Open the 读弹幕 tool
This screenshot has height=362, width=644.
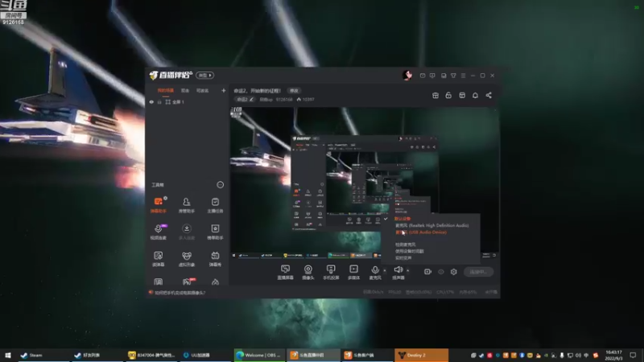point(158,258)
